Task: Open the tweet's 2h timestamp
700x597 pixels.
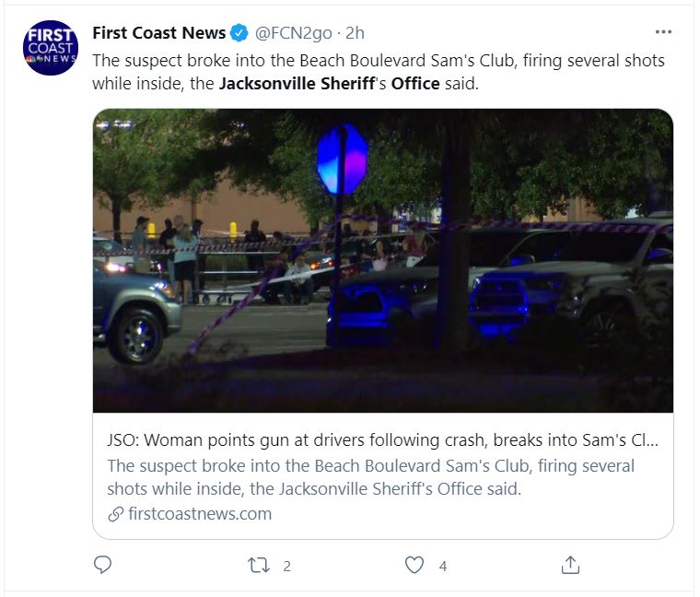Action: coord(356,33)
